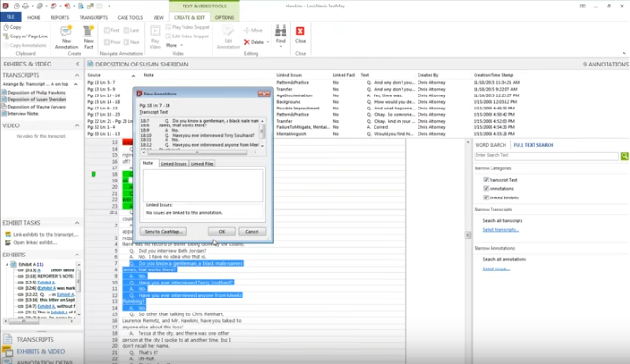Screen dimensions: 630x364
Task: Switch to Linked Issues tab in dialog
Action: (173, 164)
